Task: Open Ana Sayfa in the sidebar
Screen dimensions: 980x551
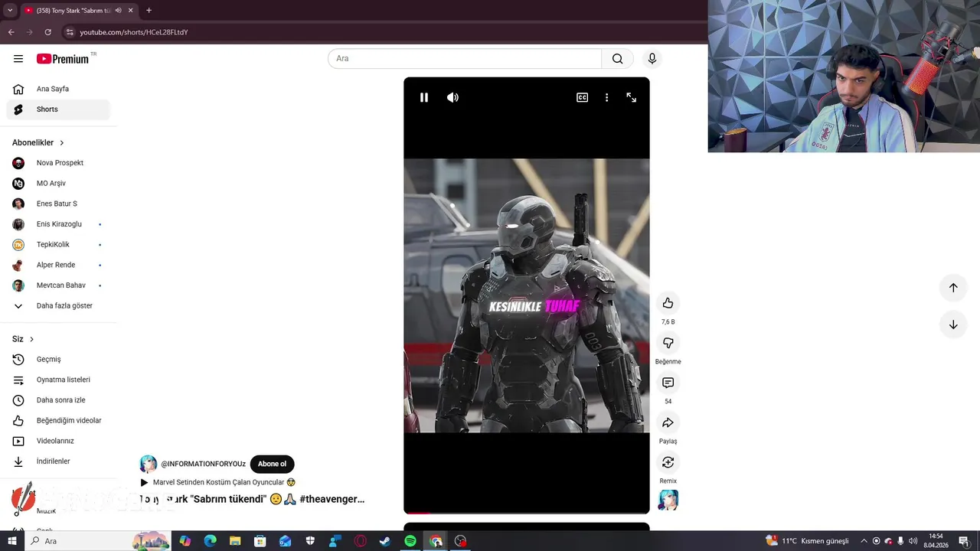Action: 58,89
